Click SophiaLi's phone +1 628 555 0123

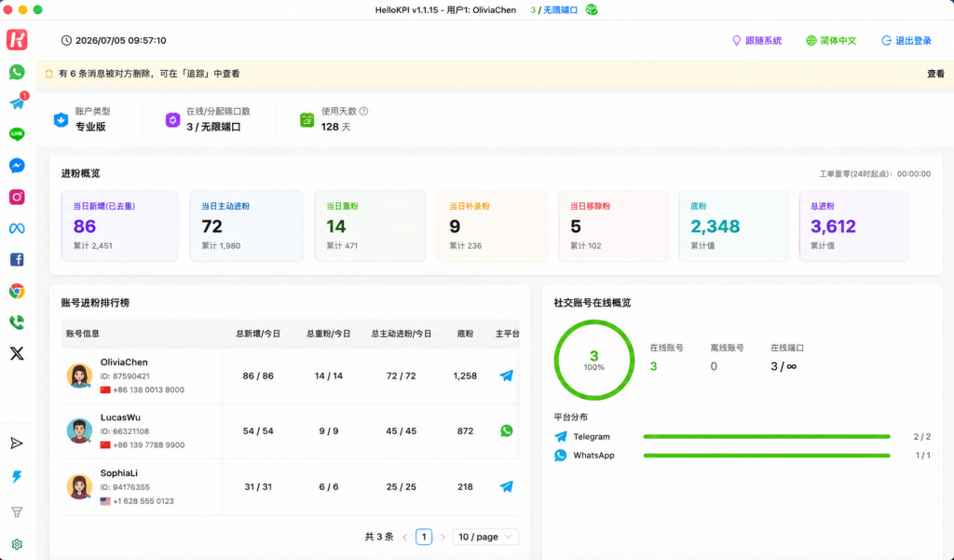coord(143,501)
